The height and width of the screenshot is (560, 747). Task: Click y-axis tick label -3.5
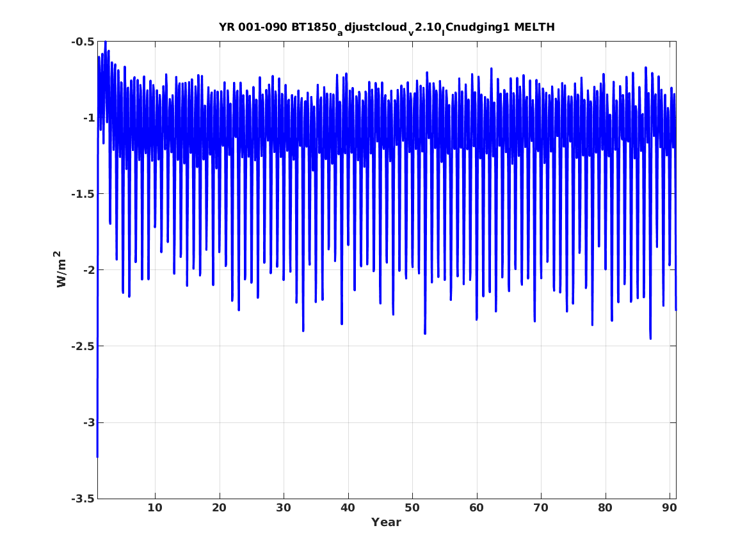83,499
